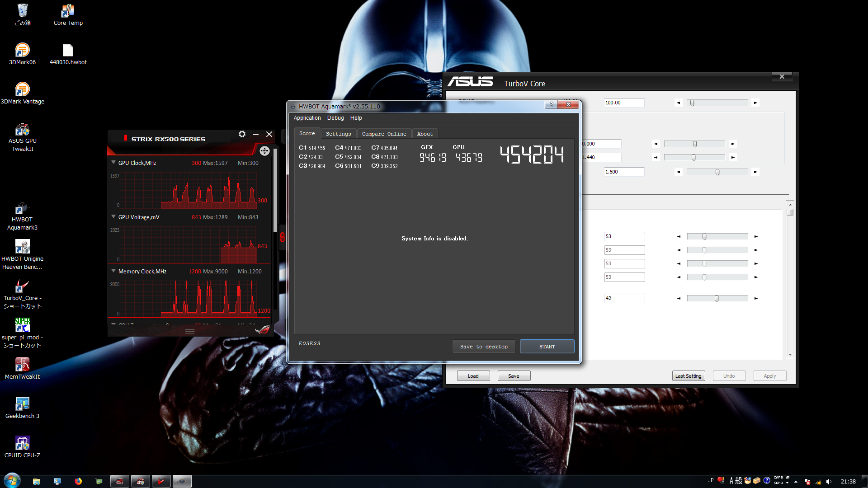Image resolution: width=868 pixels, height=488 pixels.
Task: Select the Score tab
Action: pyautogui.click(x=307, y=133)
